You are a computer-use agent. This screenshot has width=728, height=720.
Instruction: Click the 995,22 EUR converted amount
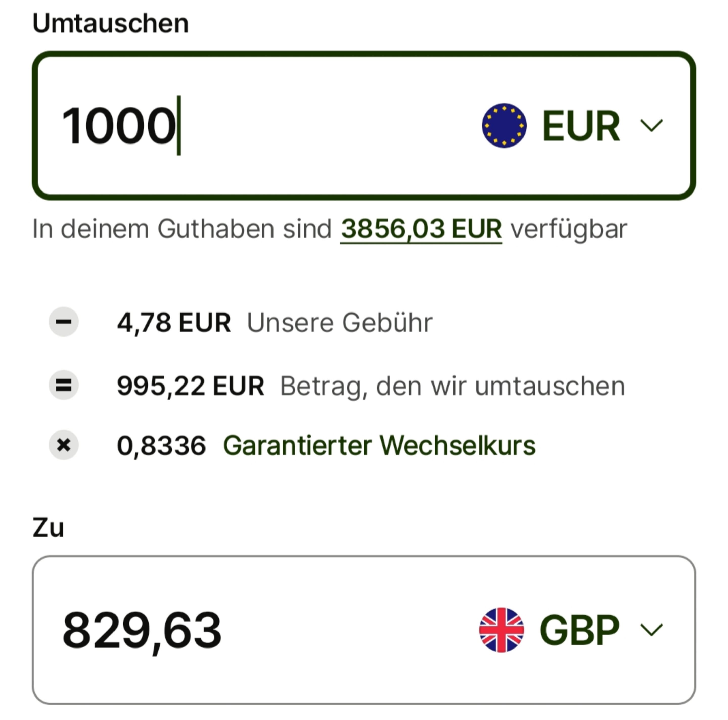click(x=190, y=386)
